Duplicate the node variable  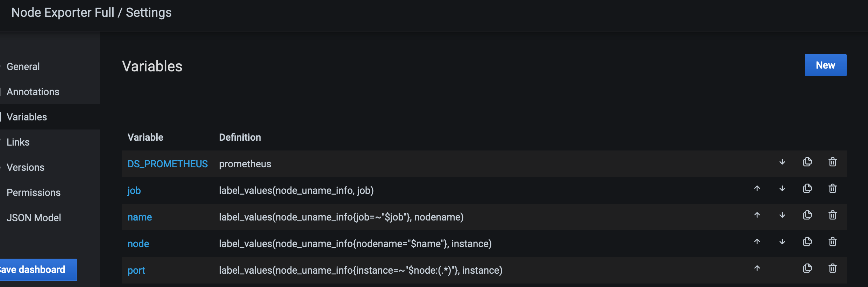coord(807,241)
